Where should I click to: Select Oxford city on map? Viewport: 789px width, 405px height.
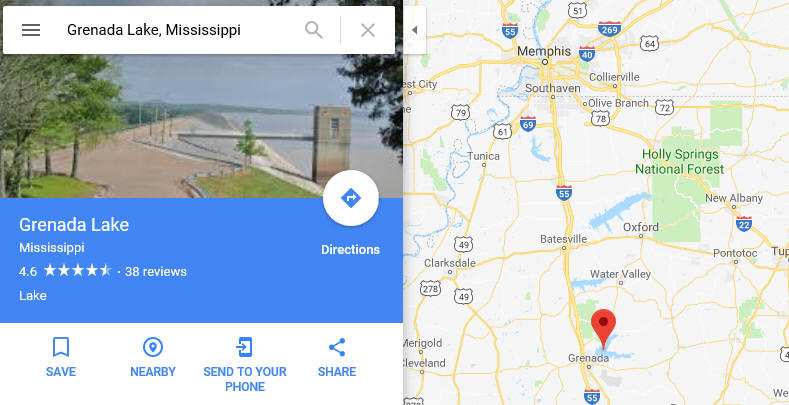point(641,227)
